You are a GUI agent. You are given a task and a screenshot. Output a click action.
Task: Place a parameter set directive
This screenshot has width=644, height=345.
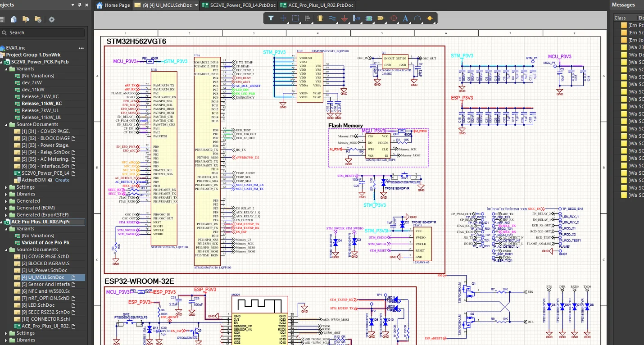(x=393, y=18)
